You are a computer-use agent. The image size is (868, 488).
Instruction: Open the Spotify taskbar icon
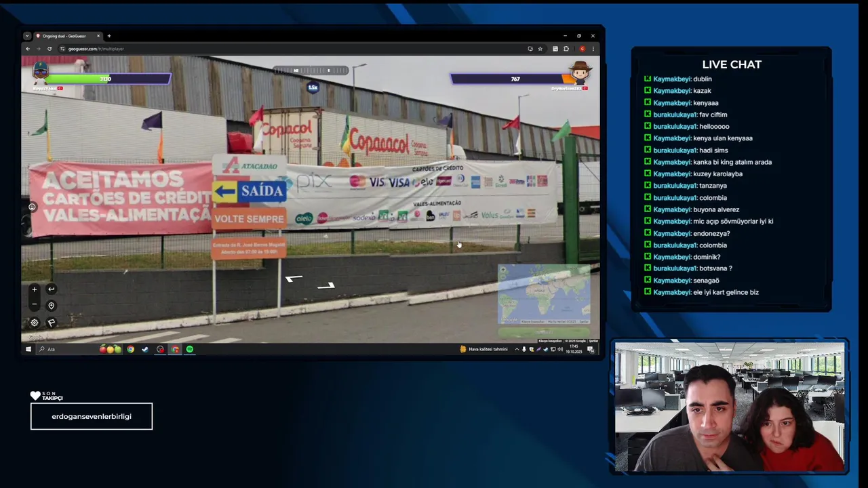[190, 349]
